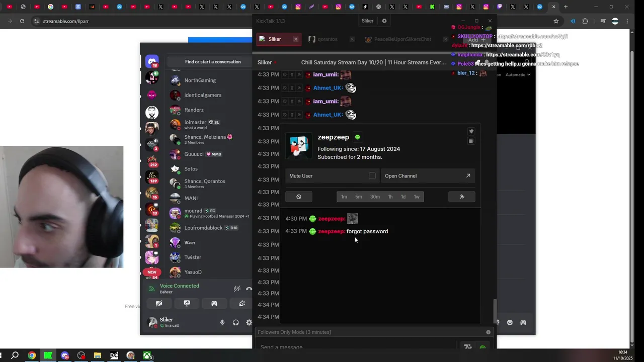The image size is (644, 362).
Task: Click KickTalk chat scrollbar thumb
Action: tap(495, 311)
